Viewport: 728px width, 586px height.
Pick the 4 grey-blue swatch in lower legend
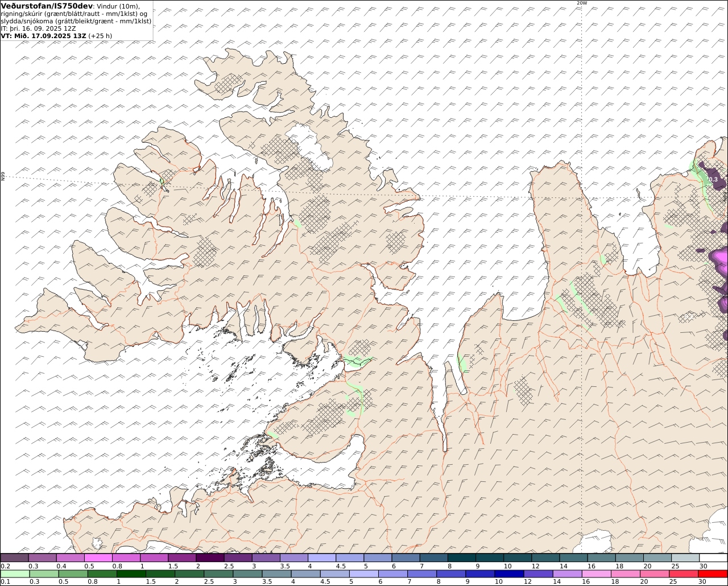(x=305, y=573)
